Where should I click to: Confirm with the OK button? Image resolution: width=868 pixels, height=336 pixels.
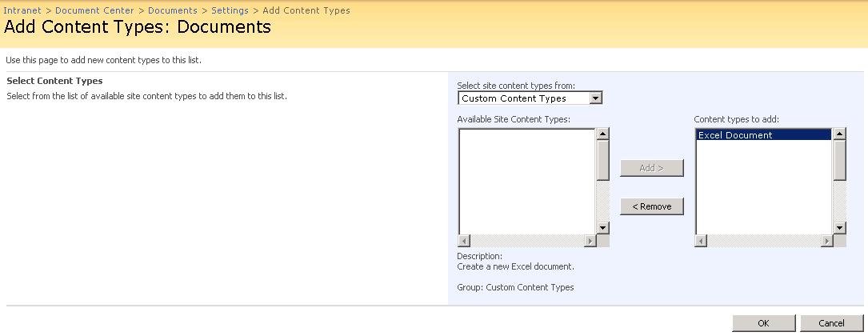[763, 323]
